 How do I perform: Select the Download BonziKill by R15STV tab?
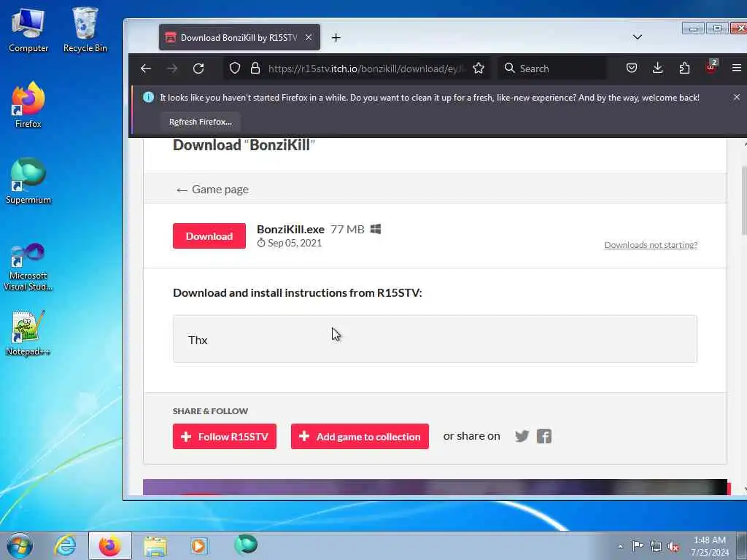[239, 38]
